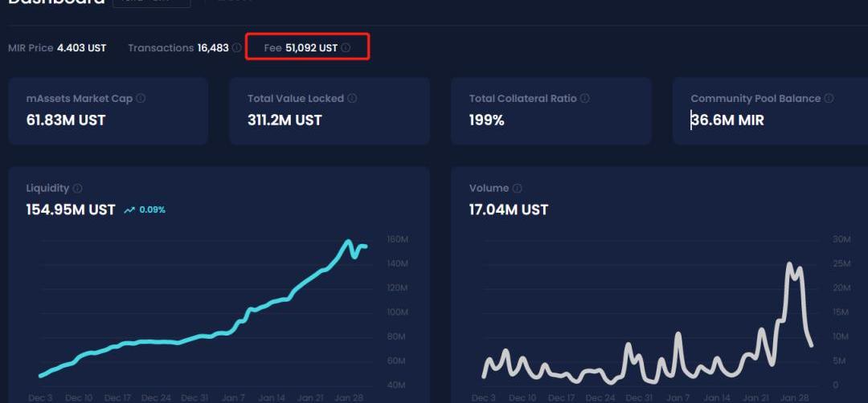Click the 36.6M MIR pool balance
The width and height of the screenshot is (868, 403).
(x=727, y=120)
